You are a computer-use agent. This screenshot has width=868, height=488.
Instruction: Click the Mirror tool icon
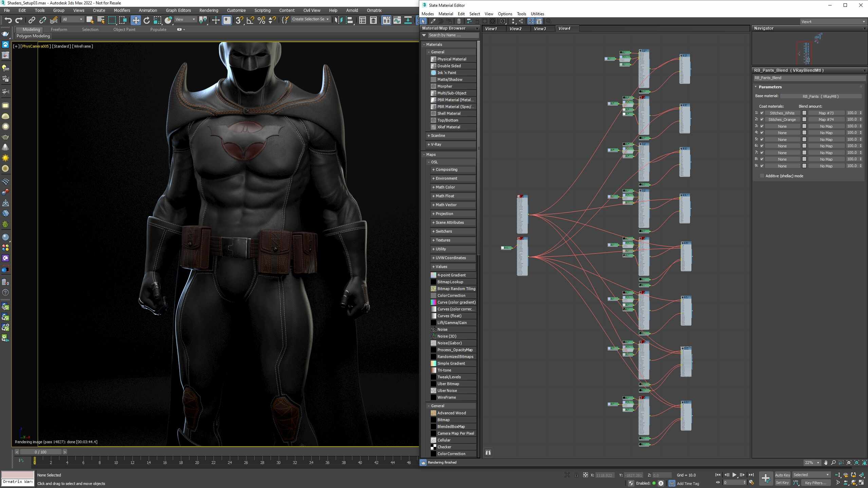(x=338, y=20)
